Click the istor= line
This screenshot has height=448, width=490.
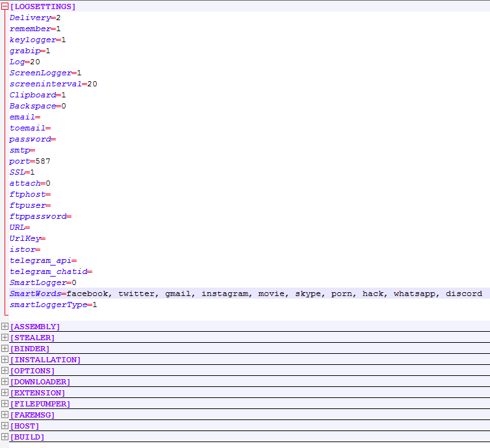(25, 250)
